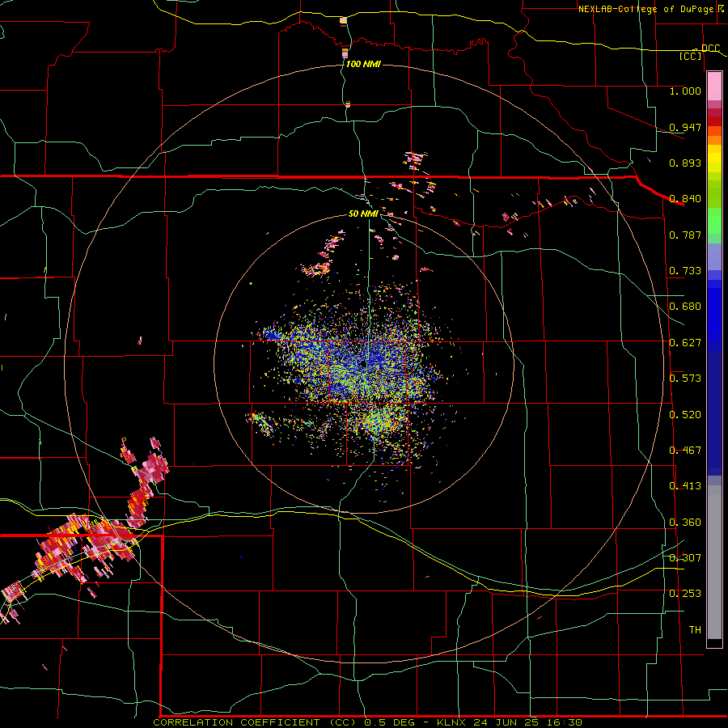The image size is (728, 728).
Task: Click the radar site center dot
Action: point(363,365)
